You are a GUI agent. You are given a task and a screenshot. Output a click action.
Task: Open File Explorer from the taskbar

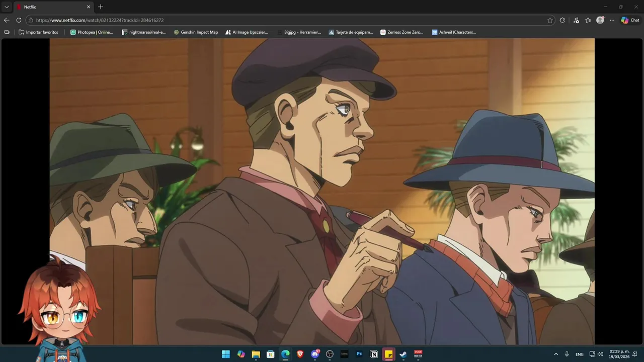click(x=256, y=354)
